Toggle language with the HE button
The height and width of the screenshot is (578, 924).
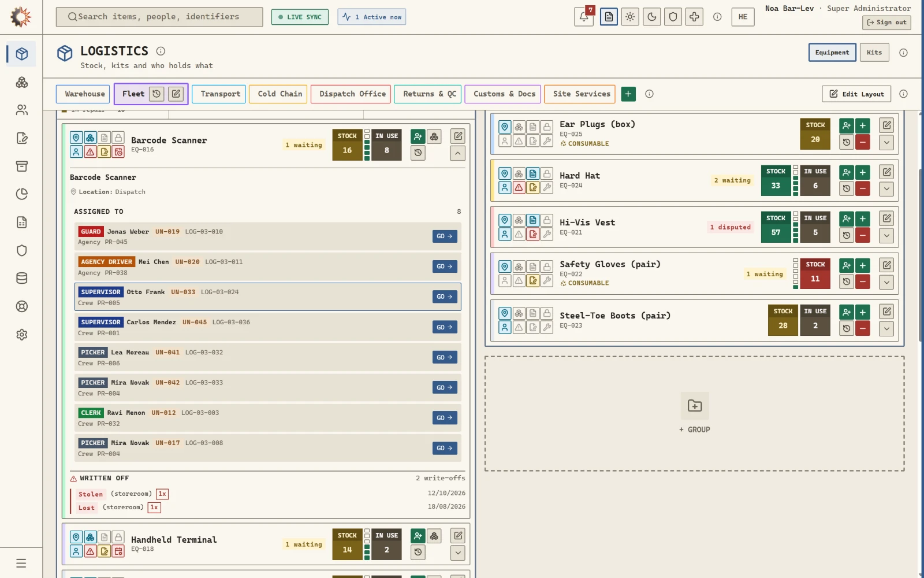point(743,17)
